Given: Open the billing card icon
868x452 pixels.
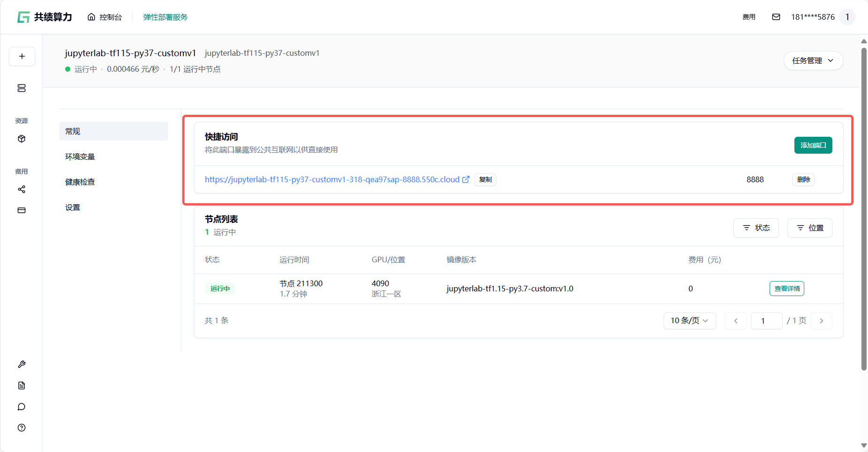Looking at the screenshot, I should (x=22, y=210).
